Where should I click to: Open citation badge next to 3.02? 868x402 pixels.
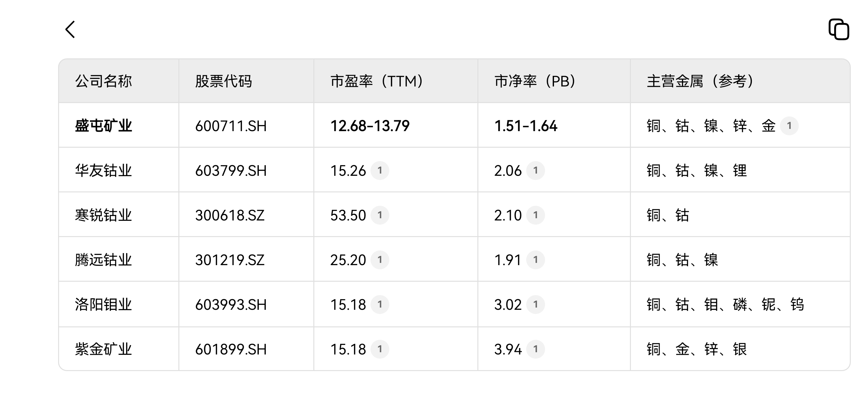coord(535,305)
